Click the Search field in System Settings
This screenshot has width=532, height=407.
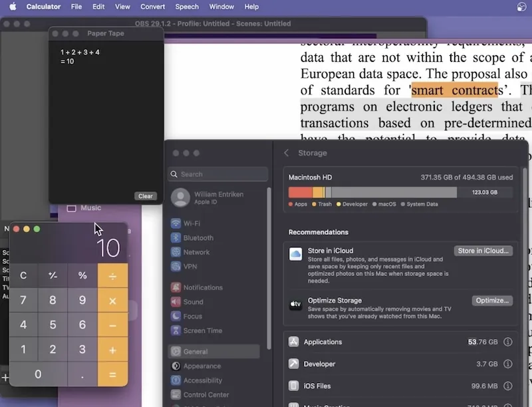pyautogui.click(x=218, y=174)
